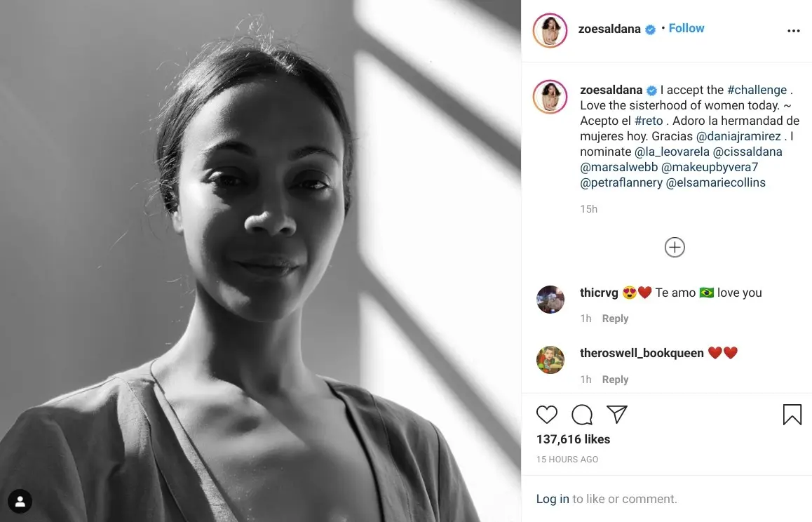Click the caption avatar next to the post text
Screen dimensions: 812x522
point(550,97)
